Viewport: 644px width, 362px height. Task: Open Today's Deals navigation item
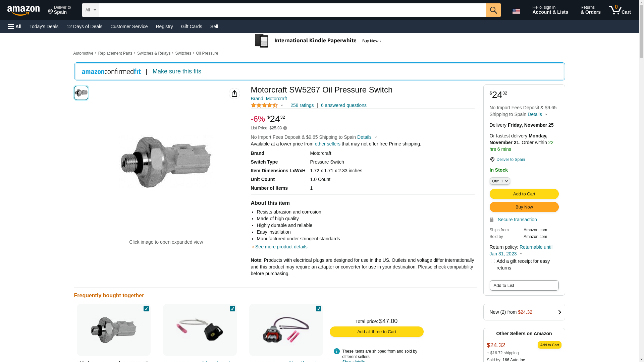click(x=44, y=26)
